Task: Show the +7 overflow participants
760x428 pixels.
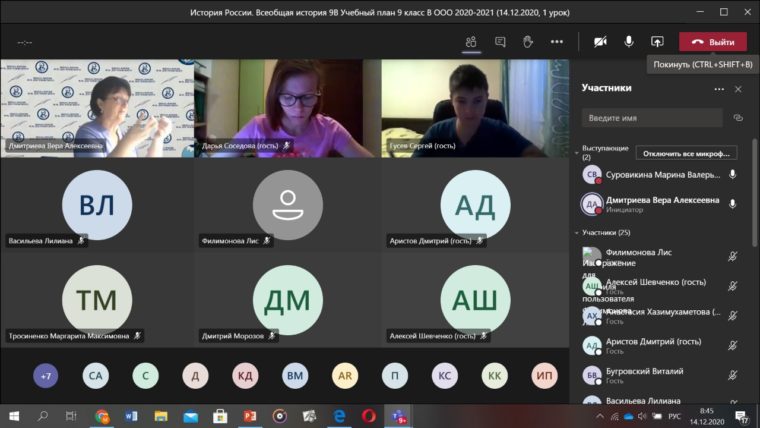Action: [45, 376]
